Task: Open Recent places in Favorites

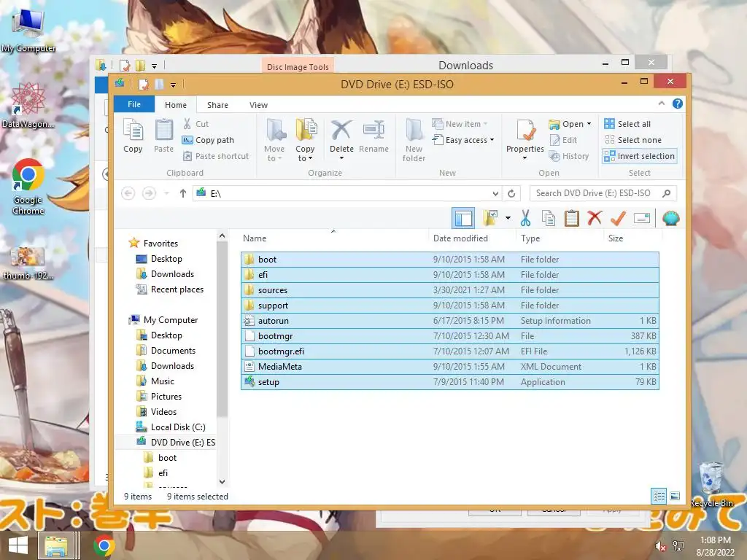Action: [170, 289]
